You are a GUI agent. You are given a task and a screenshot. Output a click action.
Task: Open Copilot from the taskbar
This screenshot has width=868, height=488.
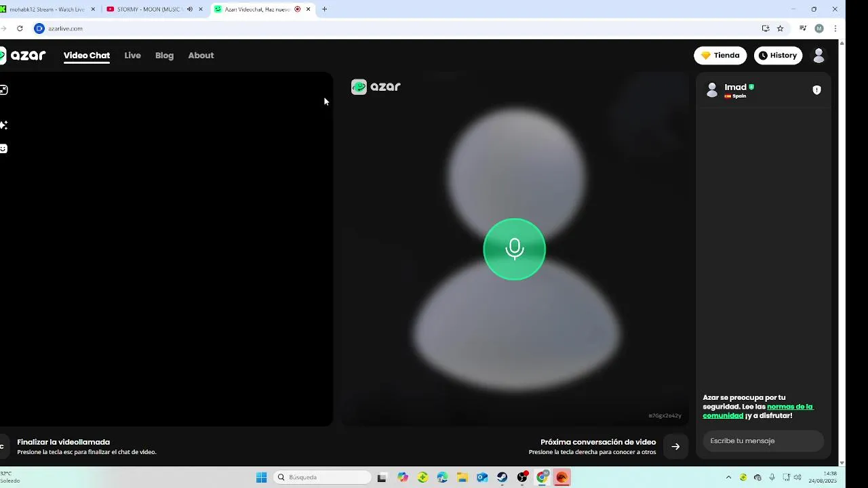tap(403, 477)
